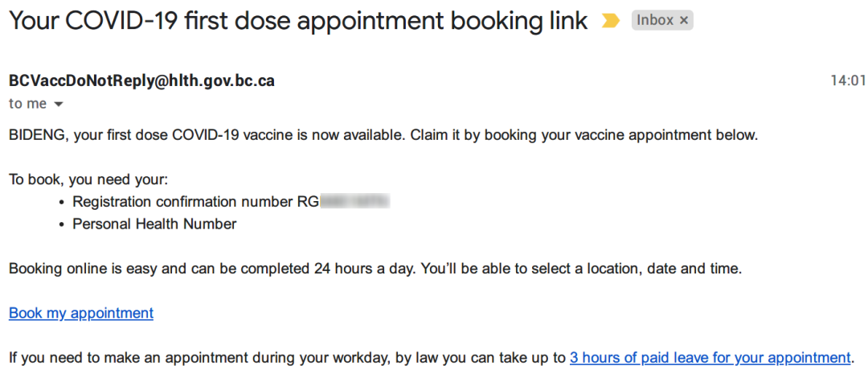The height and width of the screenshot is (370, 868).
Task: Click the Inbox label chip
Action: pos(662,21)
